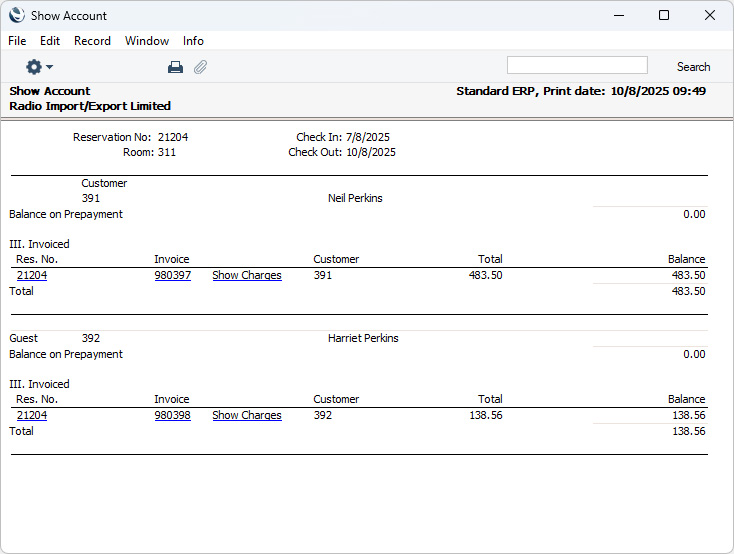Viewport: 734px width, 554px height.
Task: Minimize the Show Account window
Action: click(619, 15)
